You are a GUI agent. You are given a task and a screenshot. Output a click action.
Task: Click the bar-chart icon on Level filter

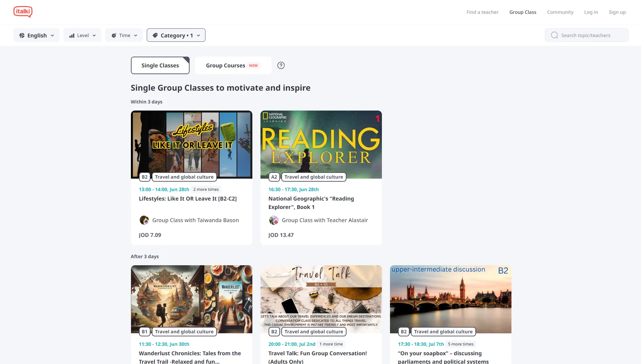pos(72,35)
